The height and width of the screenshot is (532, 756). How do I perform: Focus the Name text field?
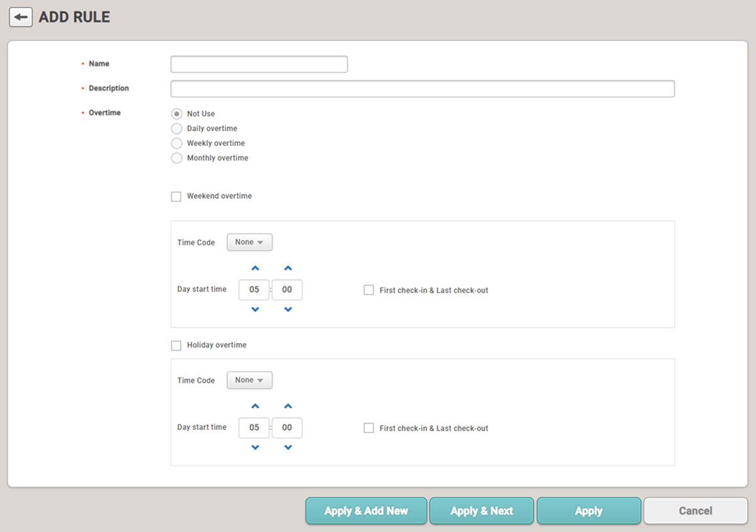pos(259,64)
